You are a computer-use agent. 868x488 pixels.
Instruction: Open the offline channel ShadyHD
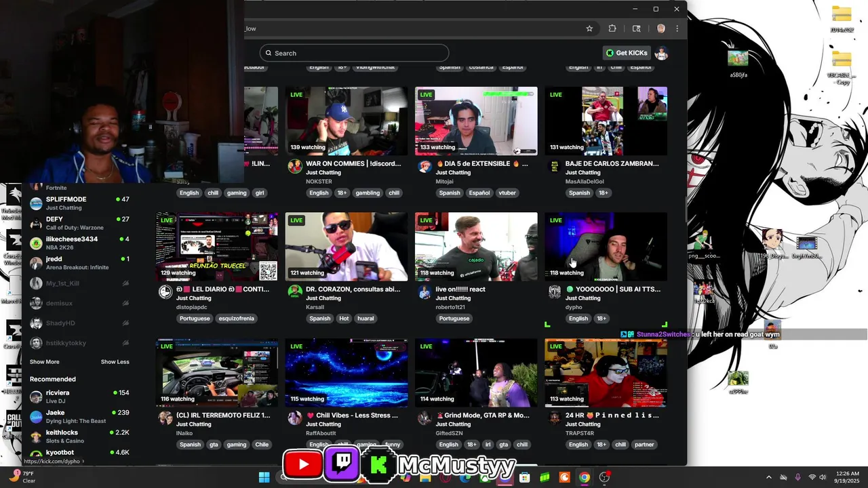point(79,323)
